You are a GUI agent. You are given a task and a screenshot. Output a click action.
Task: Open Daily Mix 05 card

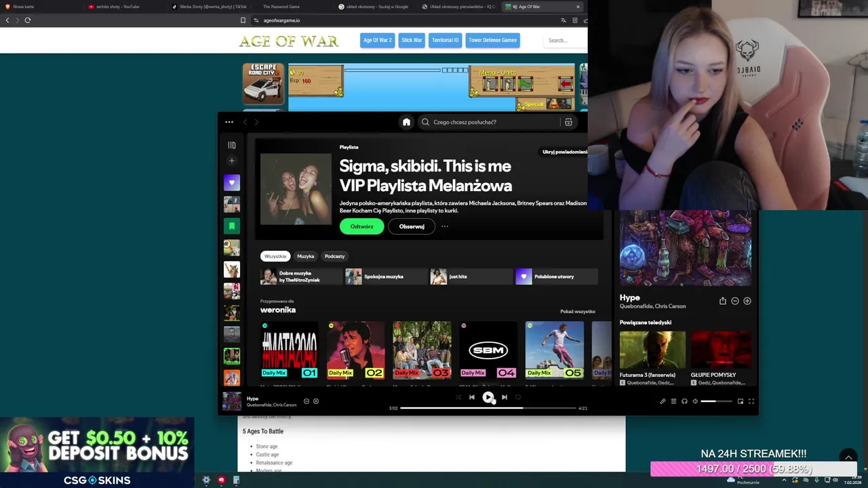click(554, 350)
